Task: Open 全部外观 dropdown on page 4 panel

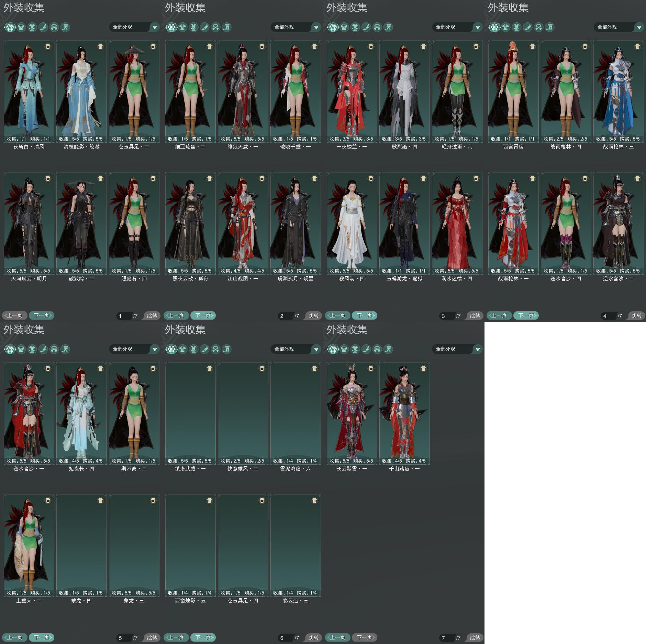Action: (619, 27)
